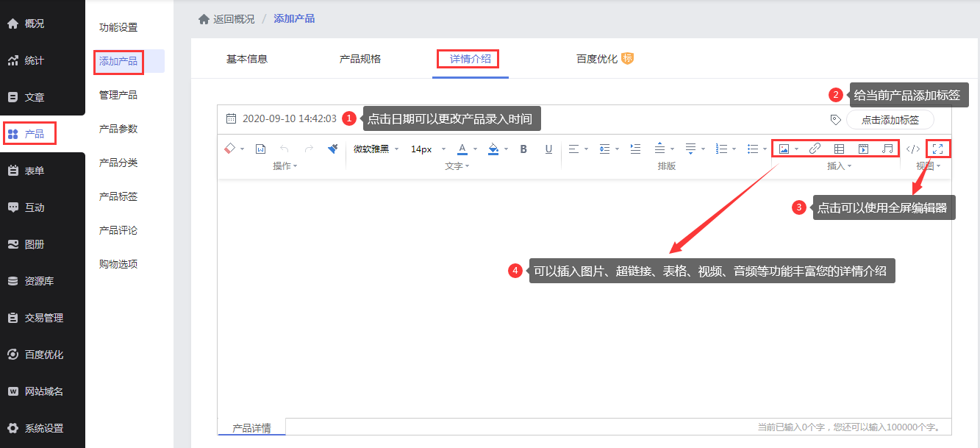
Task: Open 管理产品 in the submenu
Action: 118,95
